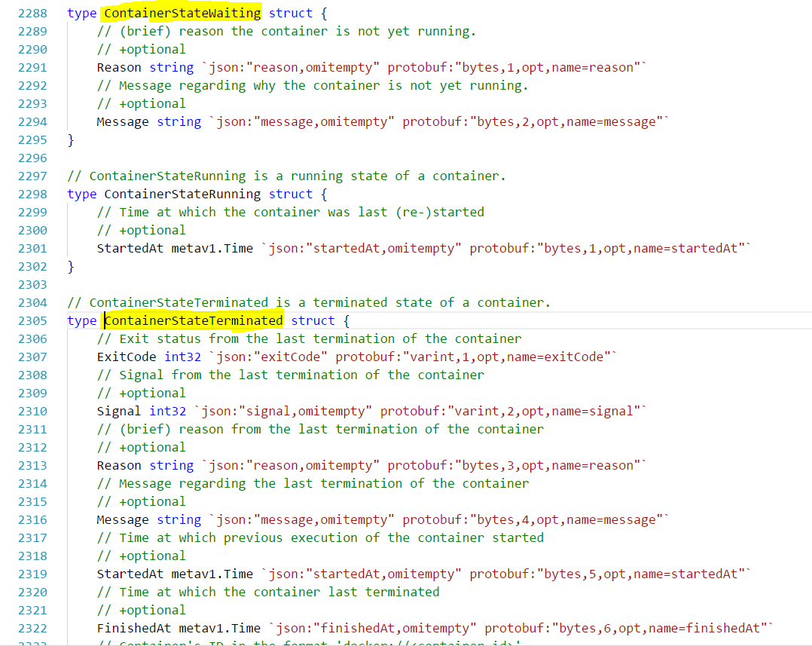Click the struct keyword on line 2288
This screenshot has width=812, height=646.
click(291, 13)
